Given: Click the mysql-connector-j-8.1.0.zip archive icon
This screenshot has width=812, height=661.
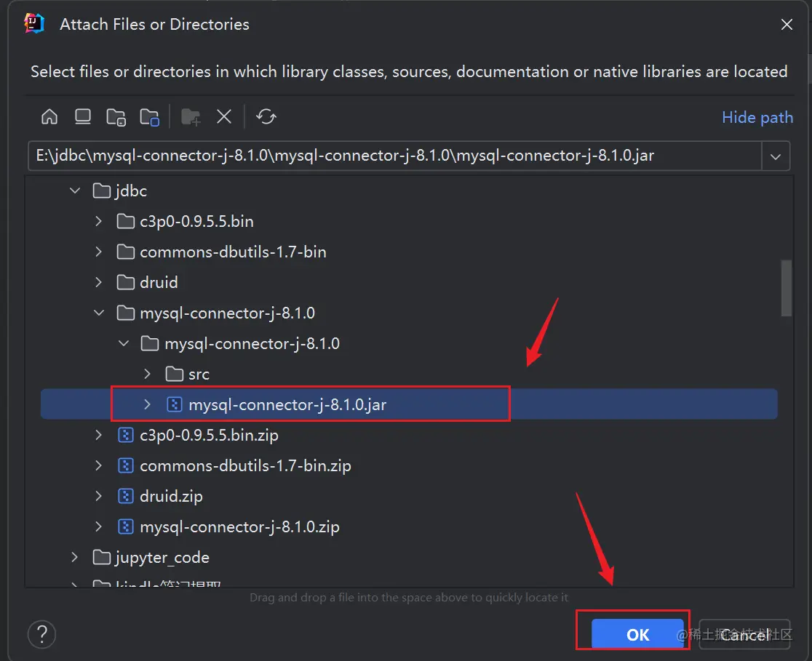Looking at the screenshot, I should (x=126, y=526).
